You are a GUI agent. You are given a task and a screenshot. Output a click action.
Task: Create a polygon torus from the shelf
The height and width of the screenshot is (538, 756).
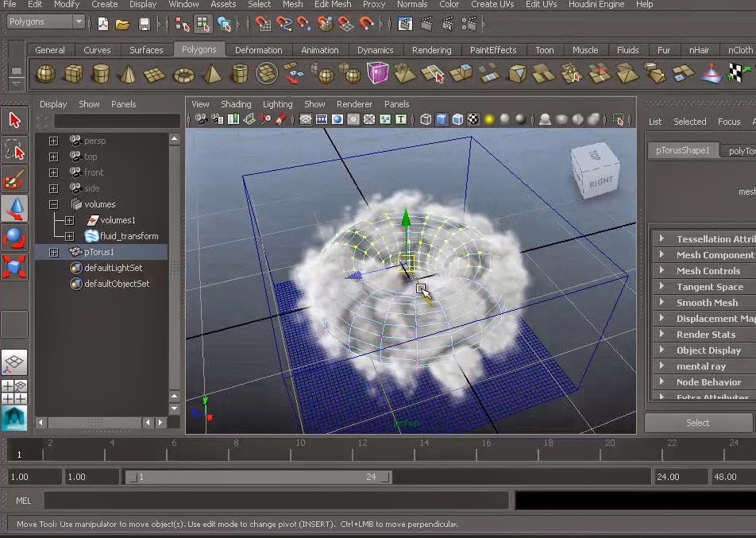[x=183, y=75]
